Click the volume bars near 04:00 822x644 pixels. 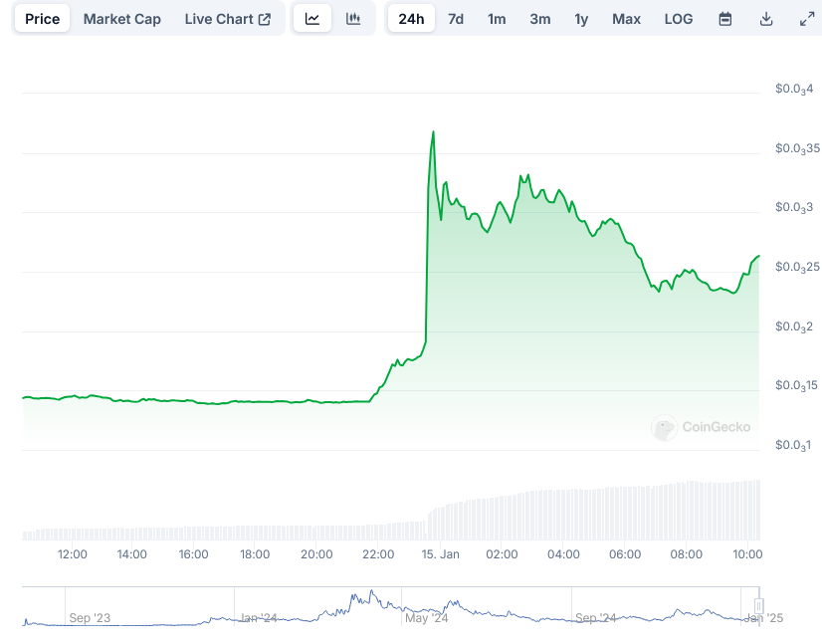(x=563, y=515)
